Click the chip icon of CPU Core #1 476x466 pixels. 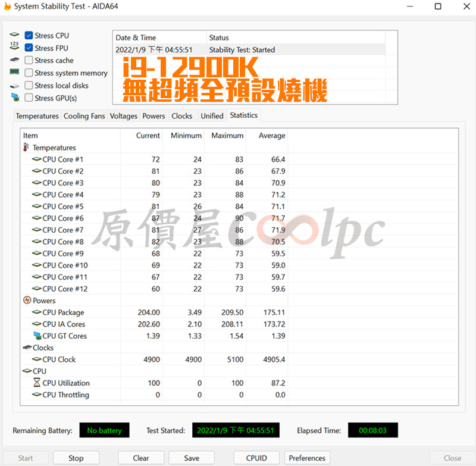(x=37, y=159)
